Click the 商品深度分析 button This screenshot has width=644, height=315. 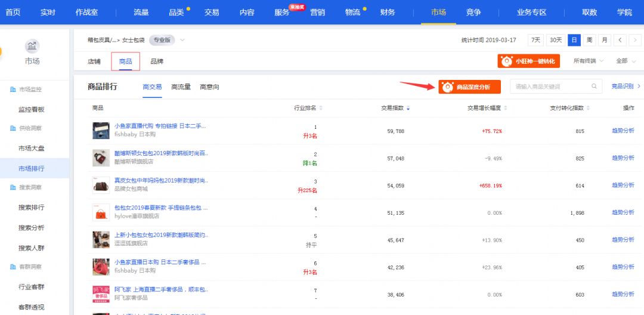[469, 87]
